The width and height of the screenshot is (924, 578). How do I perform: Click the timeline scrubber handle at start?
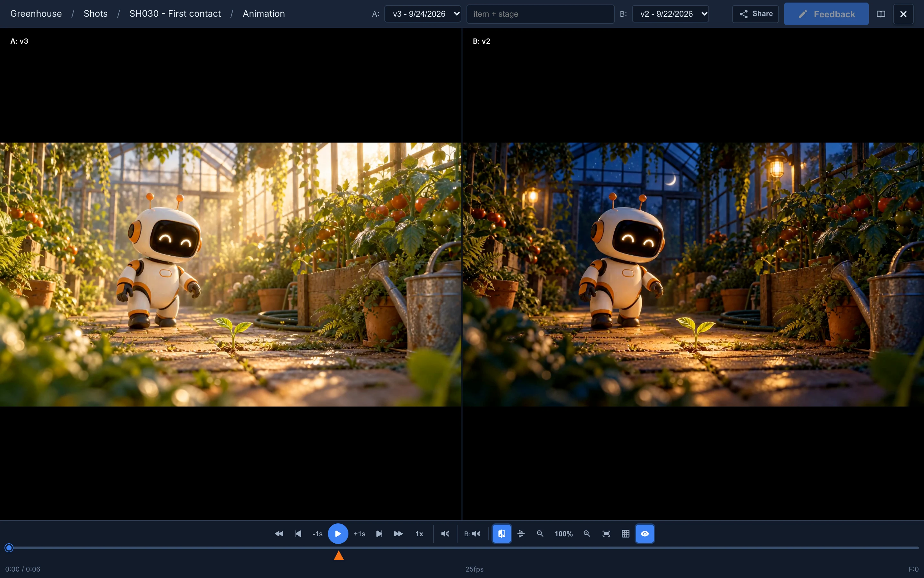coord(9,548)
